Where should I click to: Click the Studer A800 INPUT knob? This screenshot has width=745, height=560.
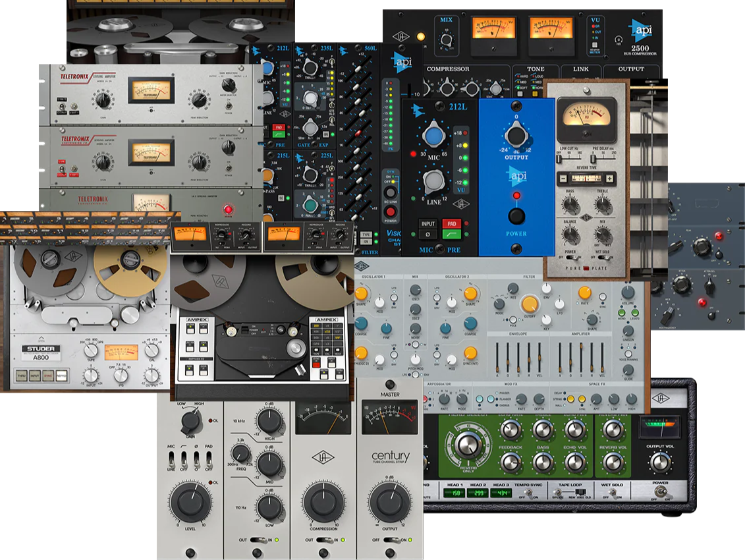(x=91, y=375)
